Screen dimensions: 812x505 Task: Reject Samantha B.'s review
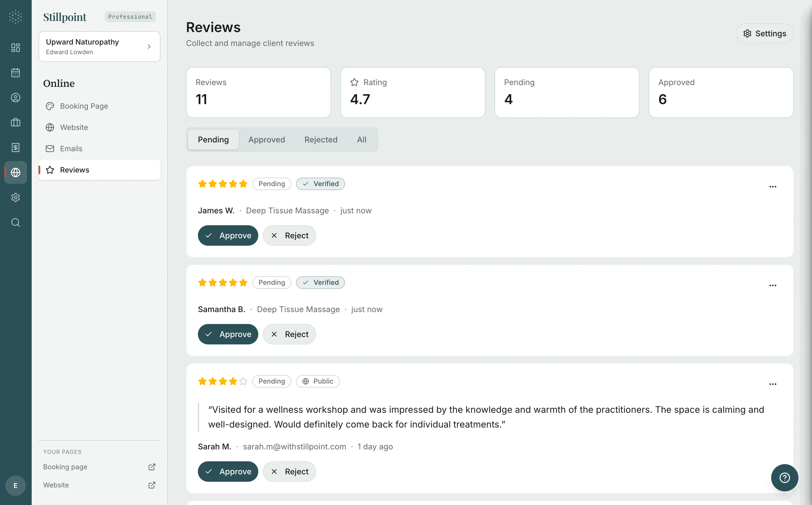289,334
